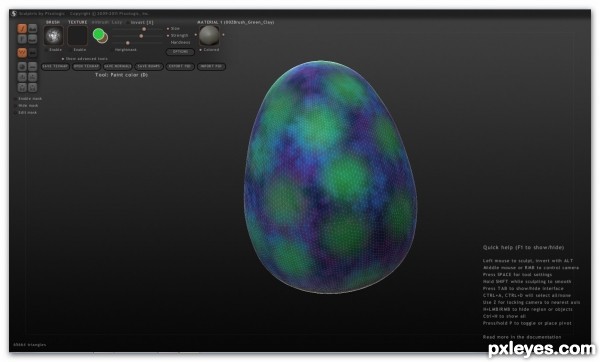Tick the Edit mask checkbox
Image resolution: width=600 pixels, height=362 pixels.
pyautogui.click(x=16, y=113)
